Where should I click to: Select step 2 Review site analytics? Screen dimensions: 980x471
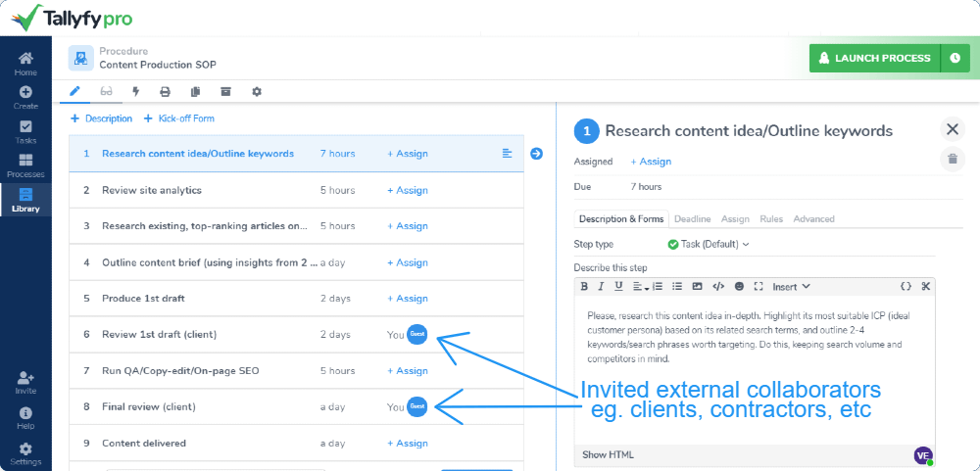[x=296, y=190]
